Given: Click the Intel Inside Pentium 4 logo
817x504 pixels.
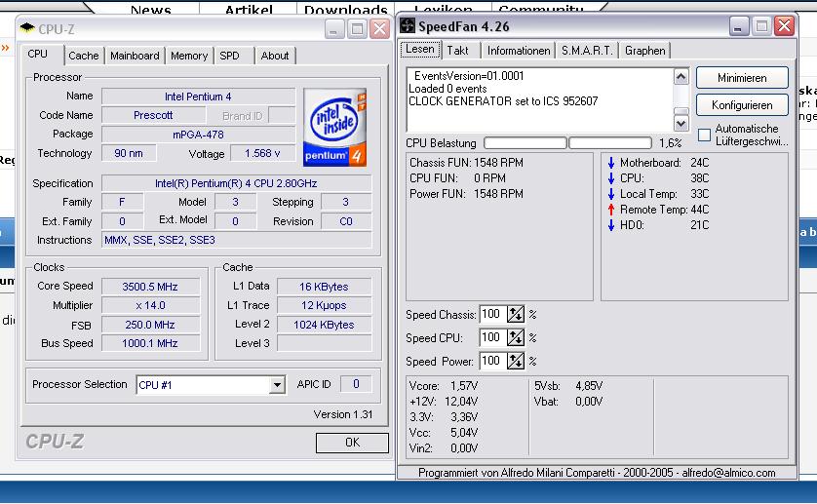Looking at the screenshot, I should pyautogui.click(x=335, y=128).
